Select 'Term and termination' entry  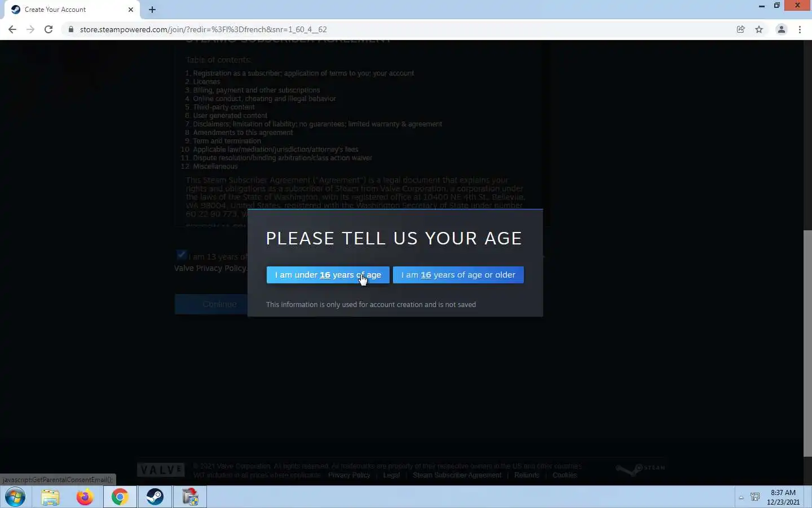(227, 141)
